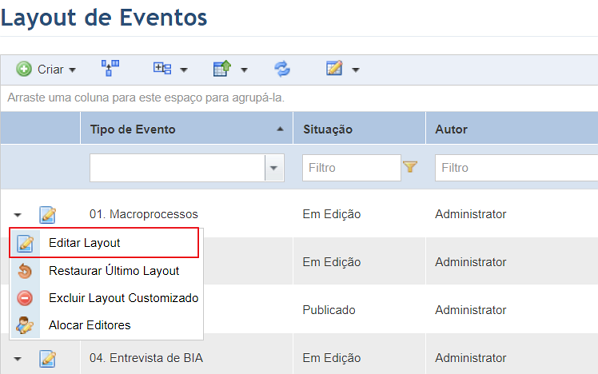598x374 pixels.
Task: Open dropdown arrow beside toolbar edit note icon
Action: [x=355, y=70]
